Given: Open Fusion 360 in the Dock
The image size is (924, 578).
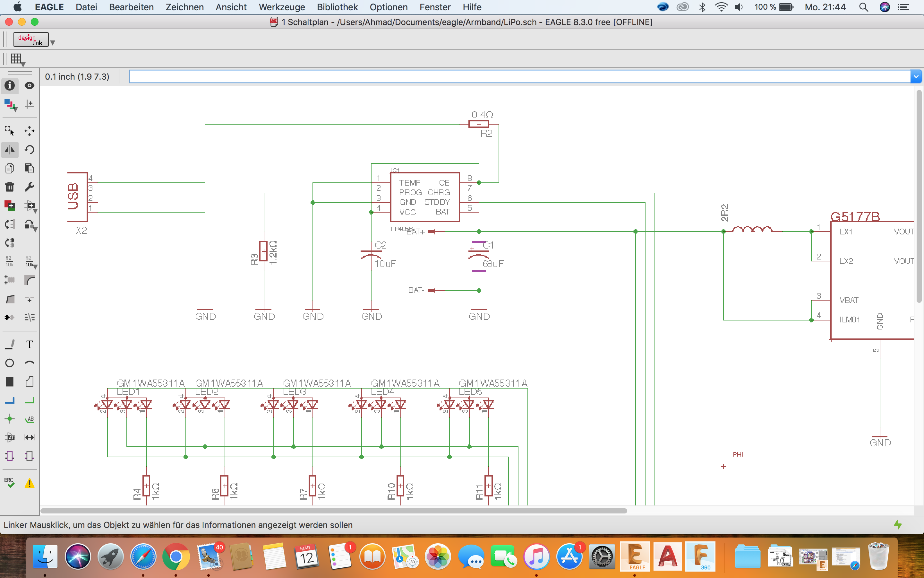Looking at the screenshot, I should 700,556.
